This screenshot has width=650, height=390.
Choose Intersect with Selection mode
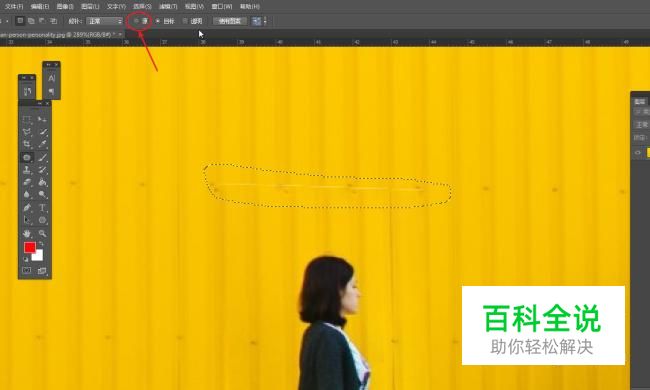point(53,20)
